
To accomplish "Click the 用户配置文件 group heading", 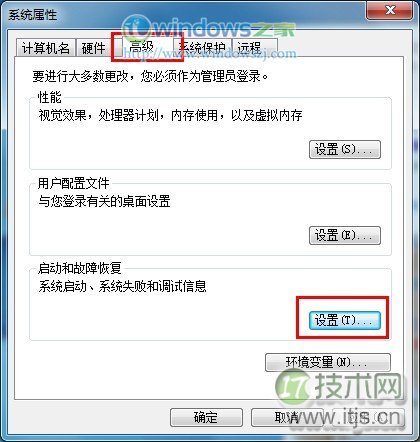I will point(73,183).
